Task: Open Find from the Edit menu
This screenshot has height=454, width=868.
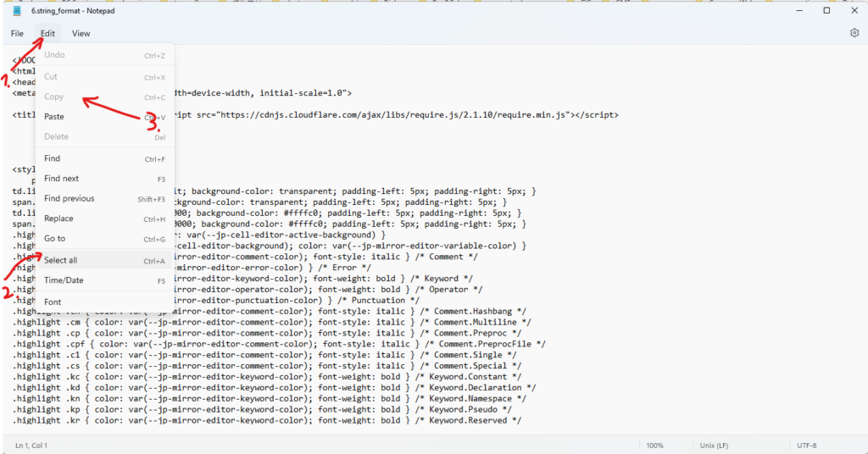Action: 104,158
